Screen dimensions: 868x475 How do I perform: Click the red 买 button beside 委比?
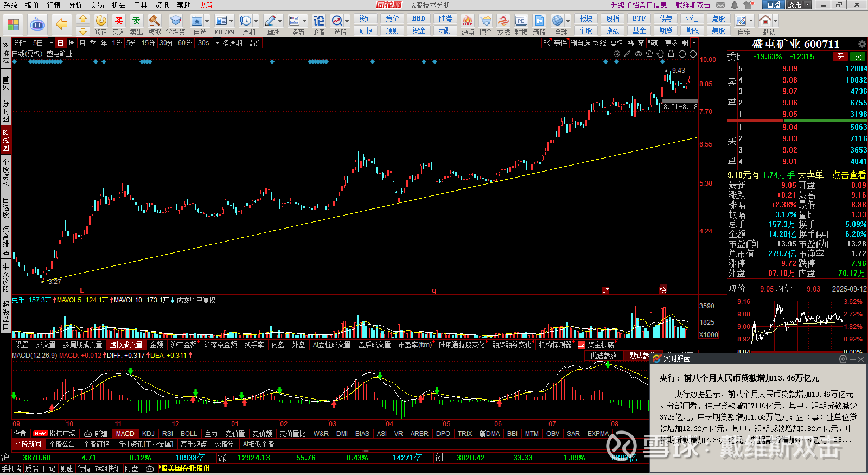pos(840,56)
